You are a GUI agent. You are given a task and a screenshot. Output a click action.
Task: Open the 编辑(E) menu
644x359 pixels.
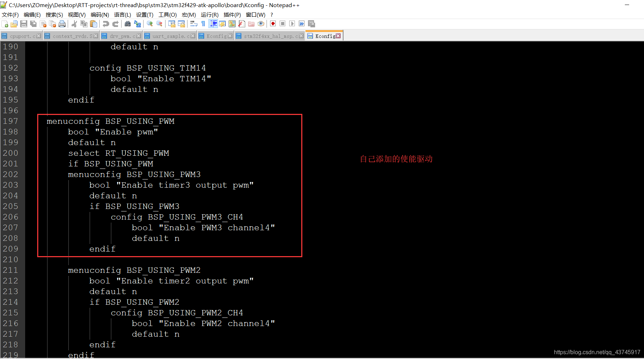point(32,15)
